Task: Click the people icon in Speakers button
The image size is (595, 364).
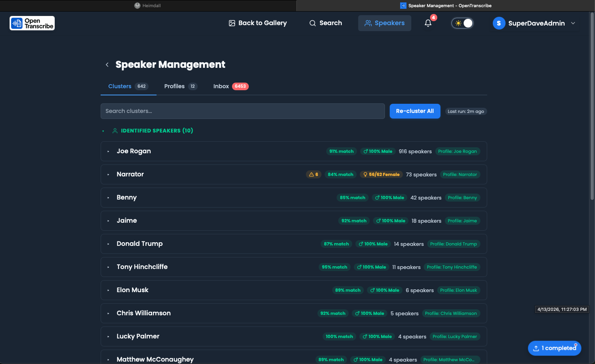Action: (368, 23)
